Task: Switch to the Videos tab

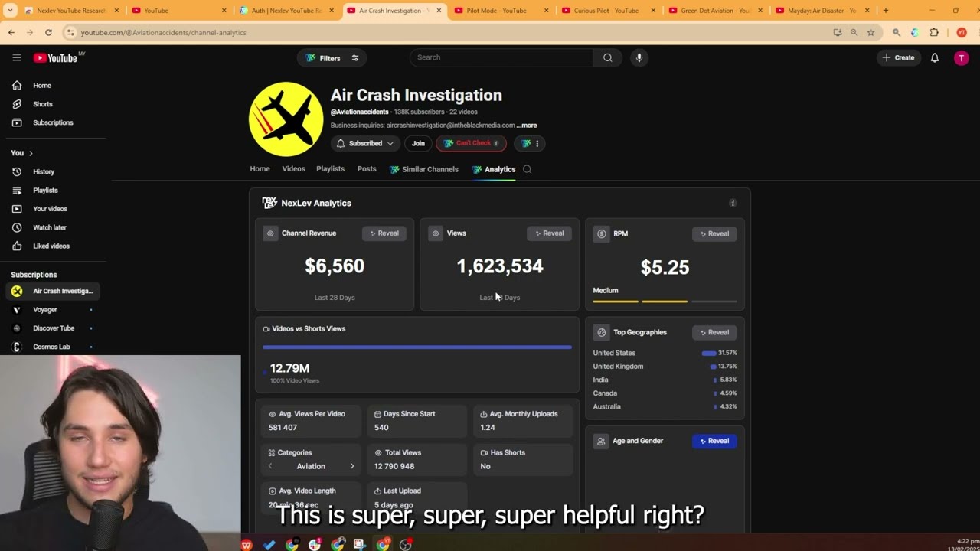Action: click(x=293, y=169)
